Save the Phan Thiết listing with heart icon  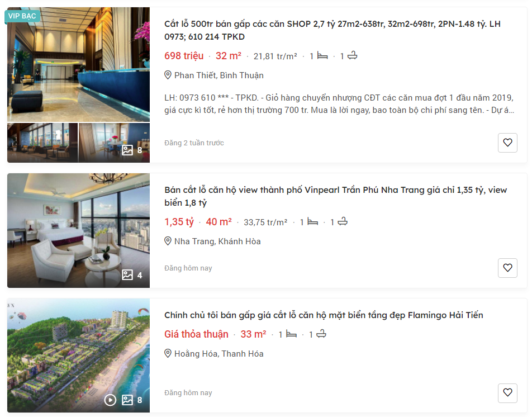[x=507, y=143]
